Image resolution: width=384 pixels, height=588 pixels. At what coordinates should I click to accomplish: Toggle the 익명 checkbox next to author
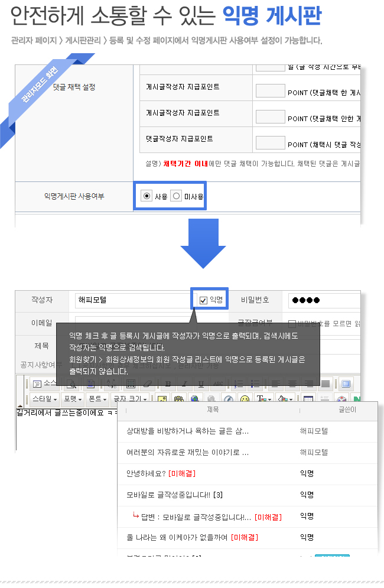point(204,300)
